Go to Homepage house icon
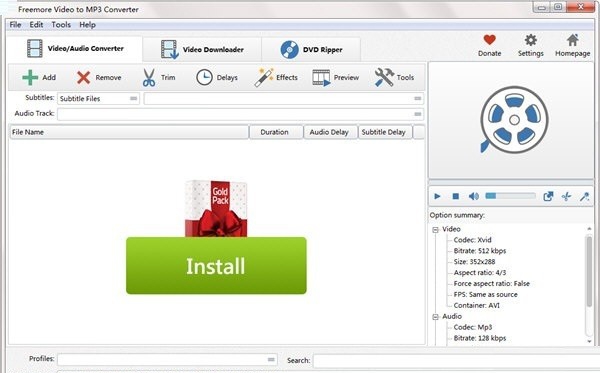The height and width of the screenshot is (373, 600). coord(572,40)
